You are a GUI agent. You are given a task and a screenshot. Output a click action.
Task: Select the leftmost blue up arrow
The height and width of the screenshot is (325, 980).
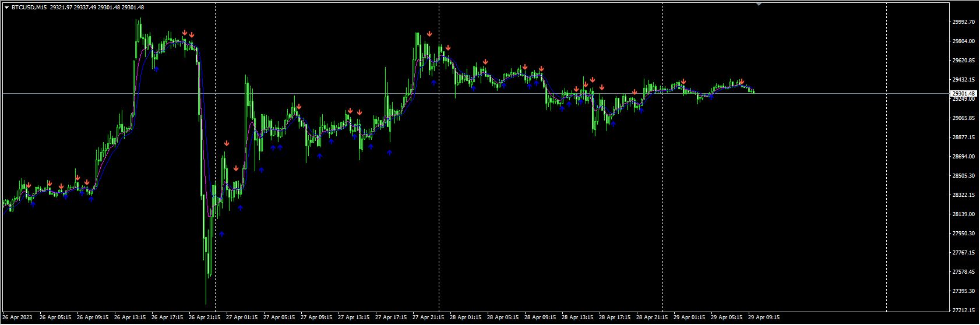pyautogui.click(x=33, y=204)
